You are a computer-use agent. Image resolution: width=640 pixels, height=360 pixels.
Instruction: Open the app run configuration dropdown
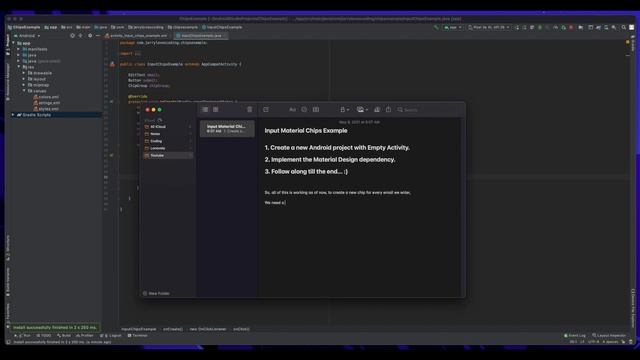(x=453, y=27)
